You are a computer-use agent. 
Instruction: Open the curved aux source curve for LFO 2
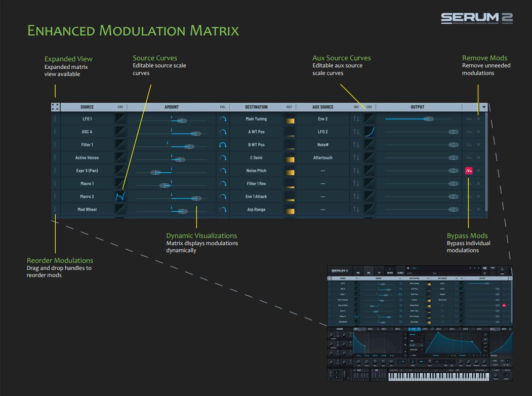coord(369,132)
